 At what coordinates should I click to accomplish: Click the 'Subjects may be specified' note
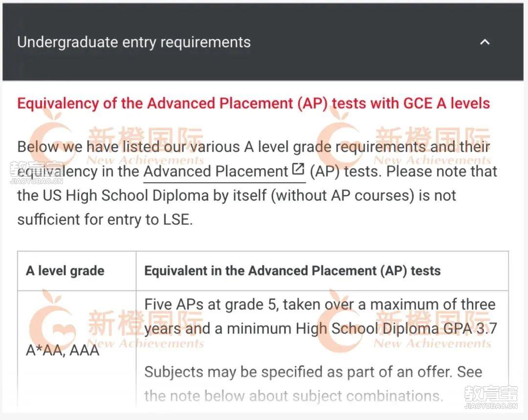[x=313, y=384]
